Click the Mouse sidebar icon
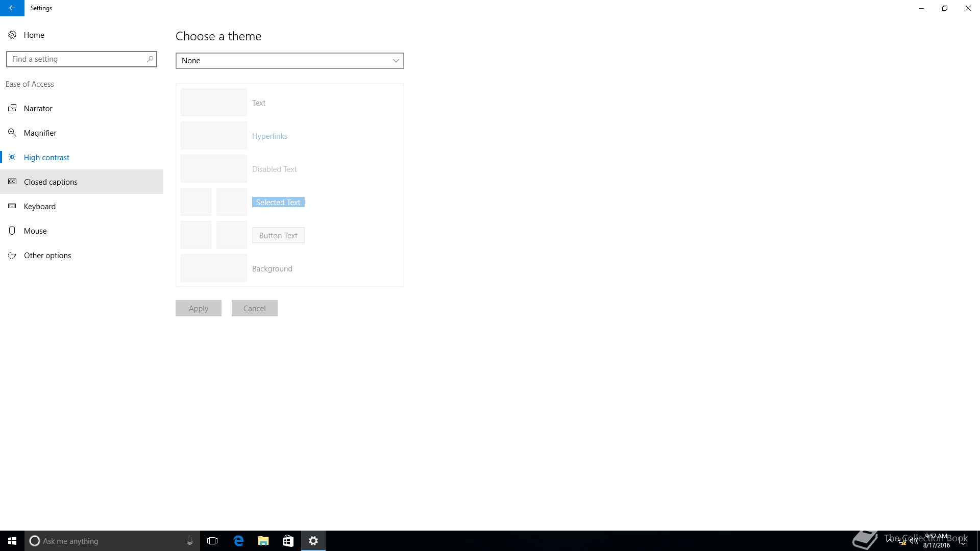The image size is (980, 551). pos(12,231)
